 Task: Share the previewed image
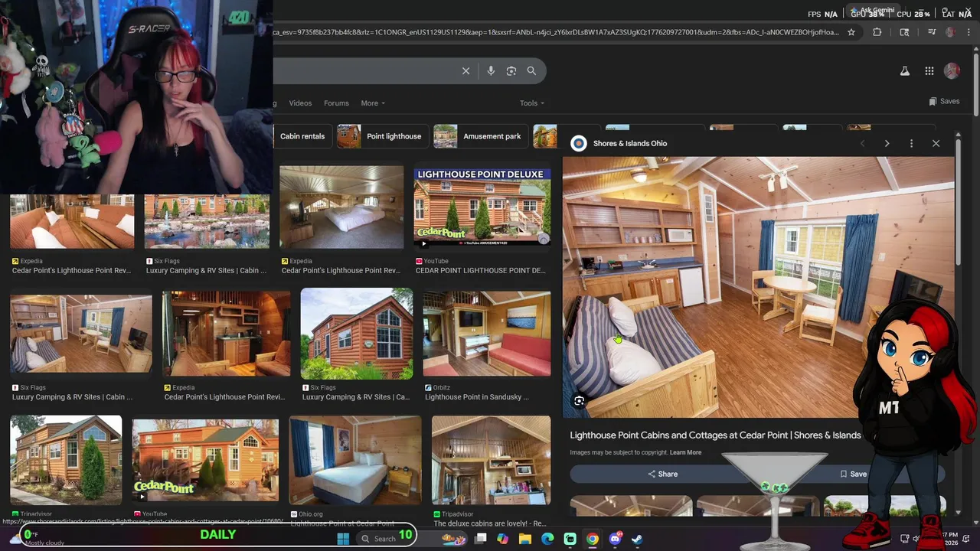(663, 474)
